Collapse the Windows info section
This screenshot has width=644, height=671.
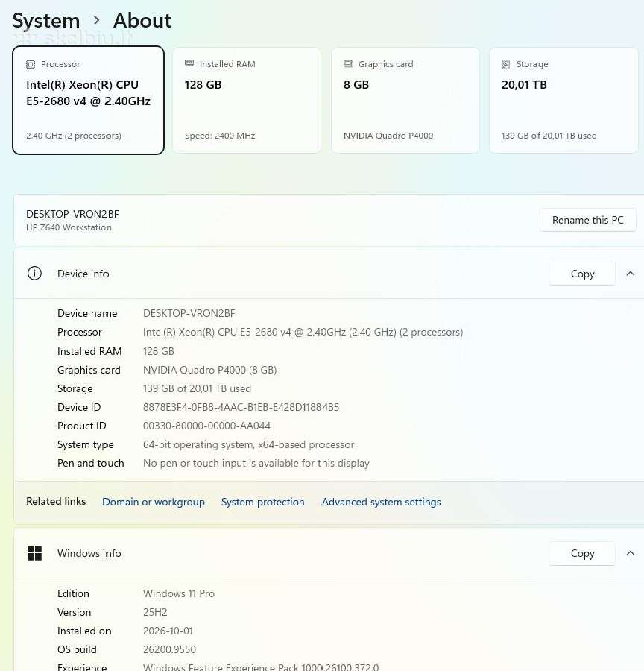pos(631,553)
